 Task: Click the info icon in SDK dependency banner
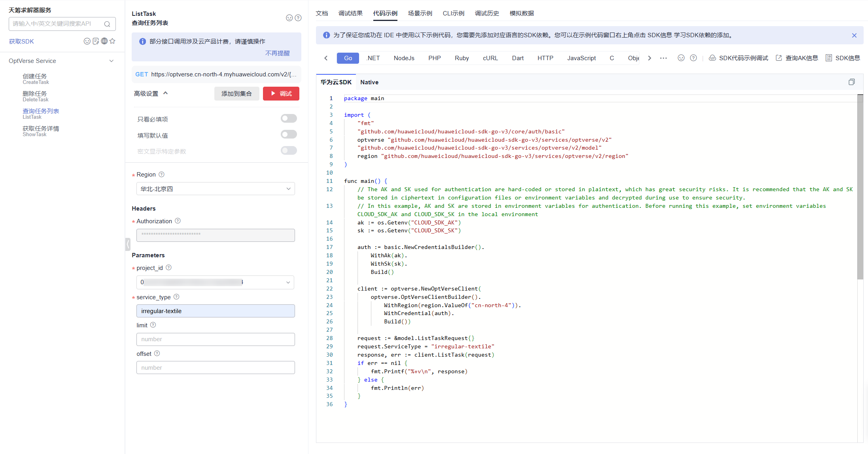(327, 35)
